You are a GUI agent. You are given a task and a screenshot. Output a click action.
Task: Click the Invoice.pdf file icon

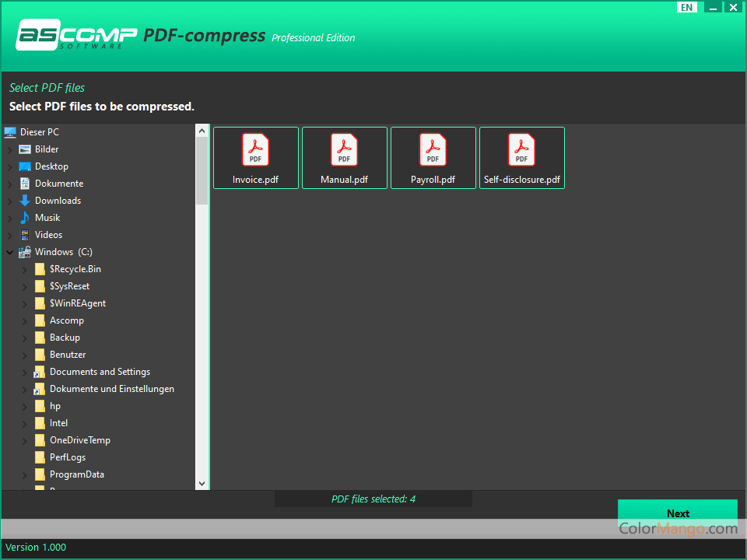point(255,150)
